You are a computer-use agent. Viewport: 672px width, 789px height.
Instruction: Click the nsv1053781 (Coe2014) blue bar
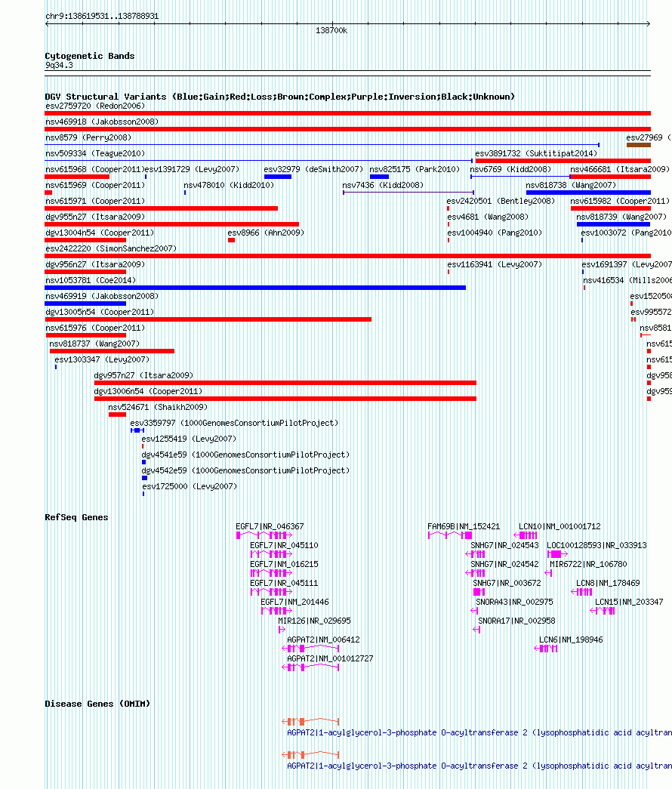click(255, 288)
